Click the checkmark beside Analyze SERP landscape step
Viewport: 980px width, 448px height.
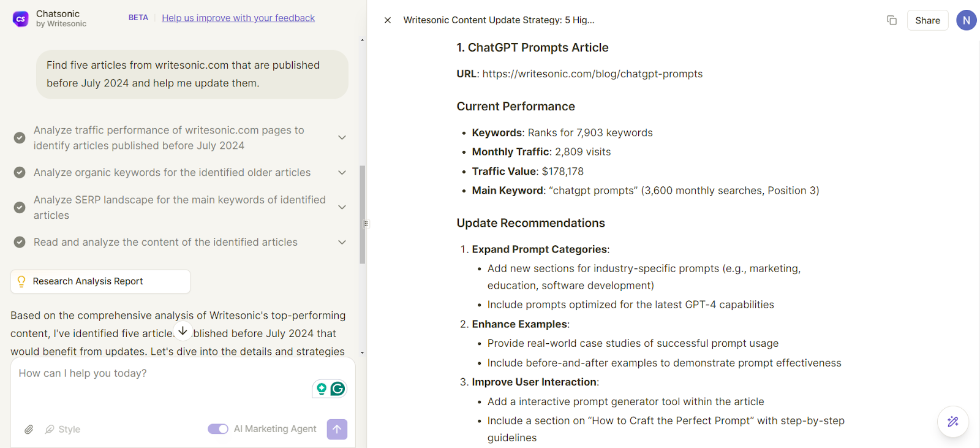20,207
